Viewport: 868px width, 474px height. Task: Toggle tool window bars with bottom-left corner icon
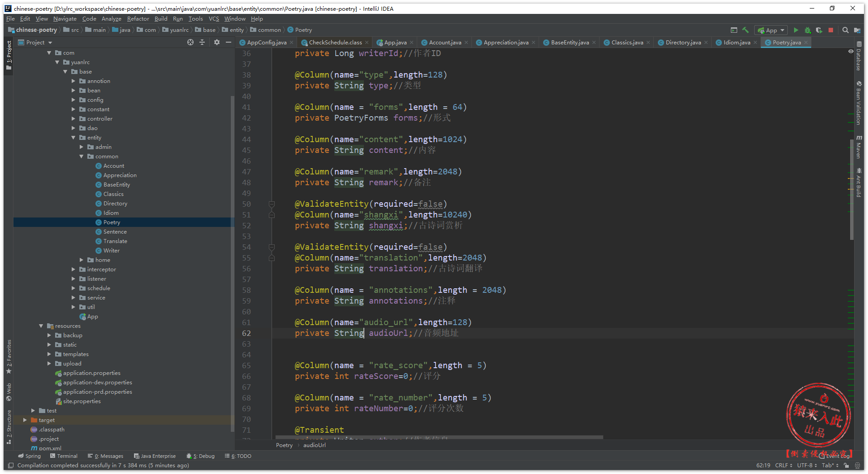point(11,465)
